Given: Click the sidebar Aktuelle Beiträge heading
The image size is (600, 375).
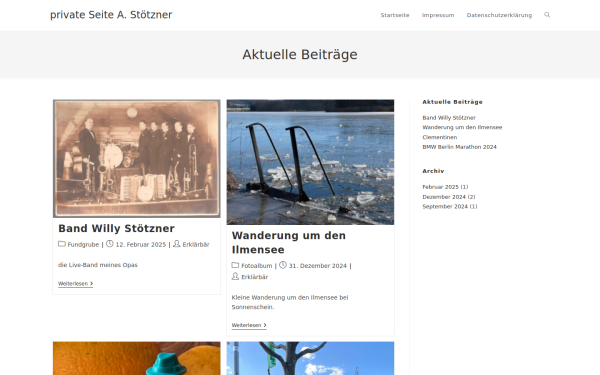Looking at the screenshot, I should (452, 102).
